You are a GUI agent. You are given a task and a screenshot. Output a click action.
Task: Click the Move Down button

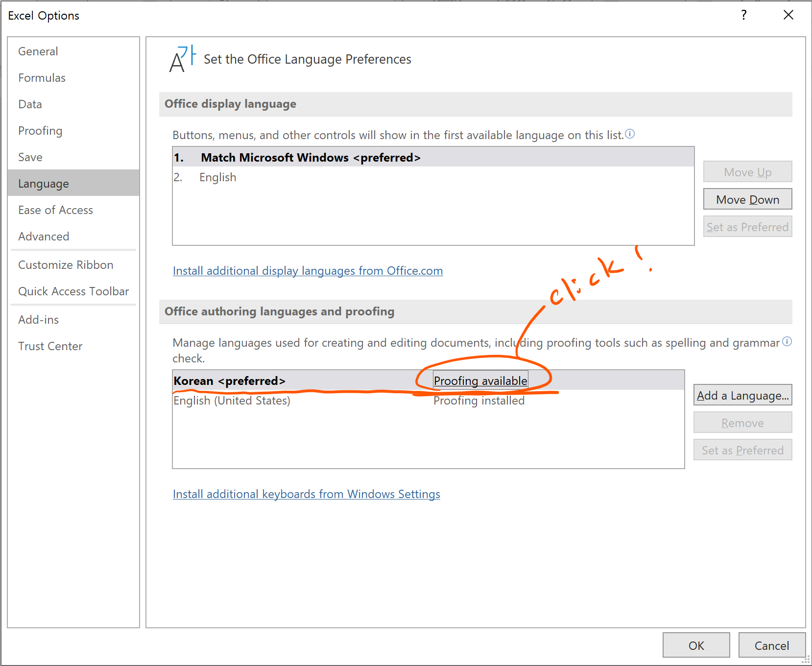[747, 199]
